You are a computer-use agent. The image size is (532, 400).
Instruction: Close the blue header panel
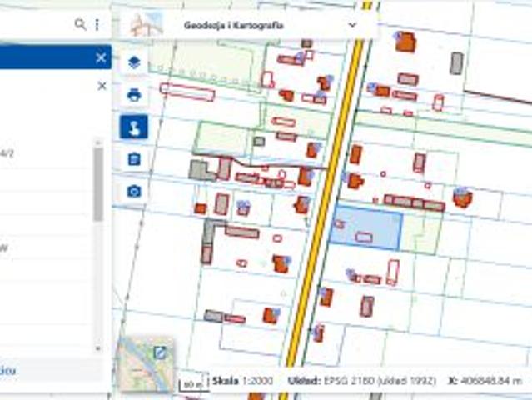[x=101, y=57]
